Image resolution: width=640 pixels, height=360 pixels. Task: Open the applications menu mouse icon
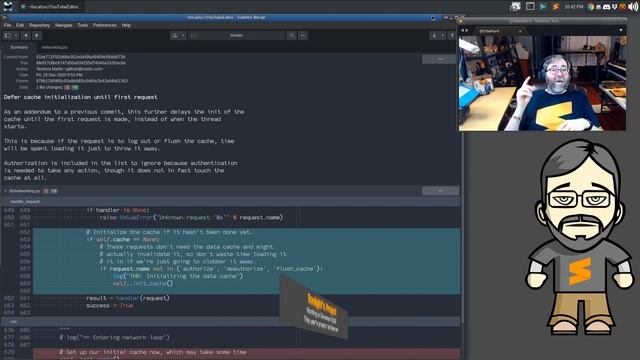(8, 6)
